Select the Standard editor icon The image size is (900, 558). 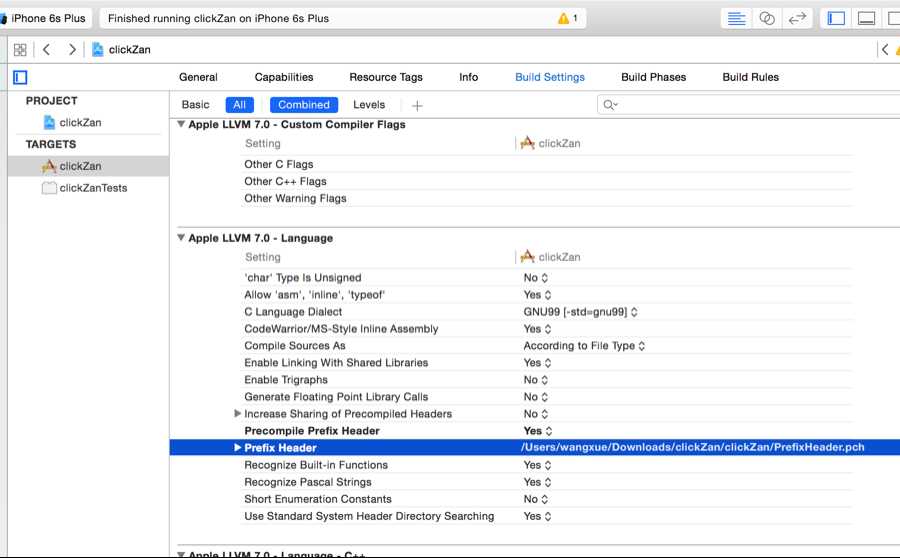coord(736,18)
